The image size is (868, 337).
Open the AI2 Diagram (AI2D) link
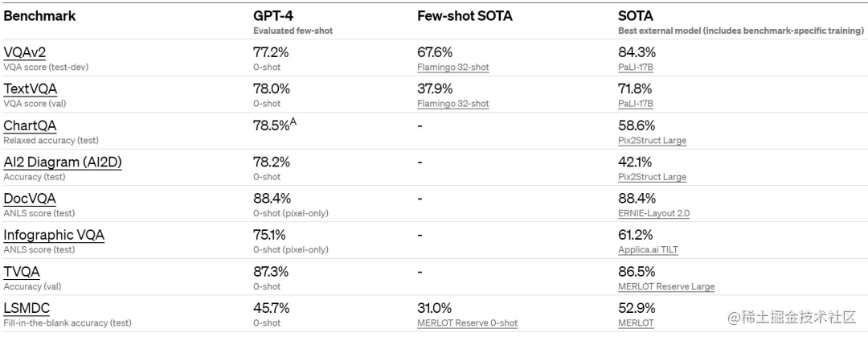[x=63, y=162]
